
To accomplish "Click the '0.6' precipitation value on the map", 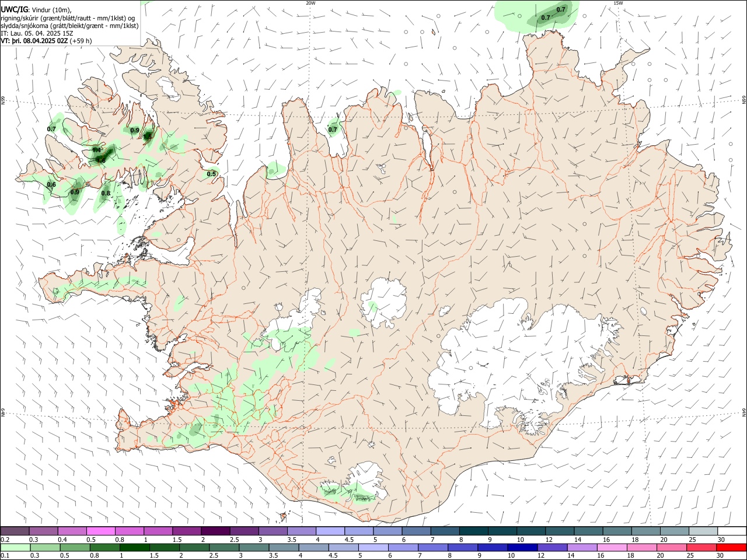I will (x=51, y=185).
